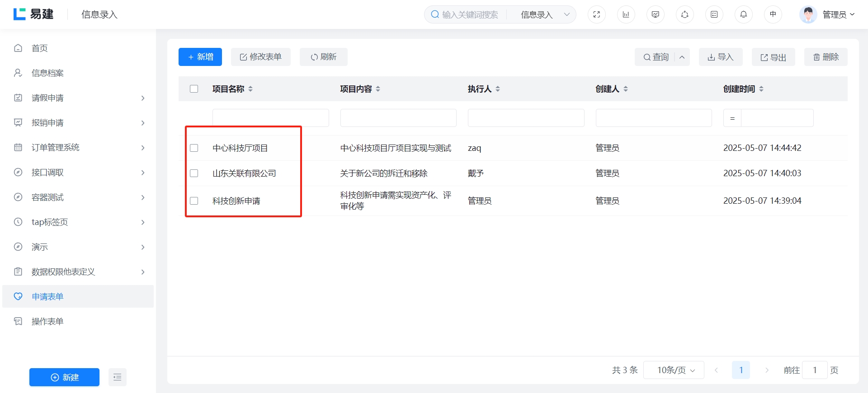Focus the 项目名称 filter input
This screenshot has width=868, height=393.
(271, 118)
